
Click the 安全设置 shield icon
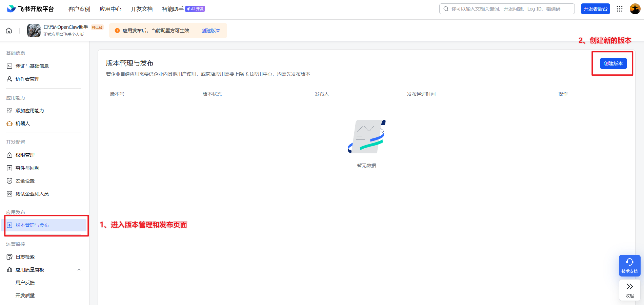9,181
